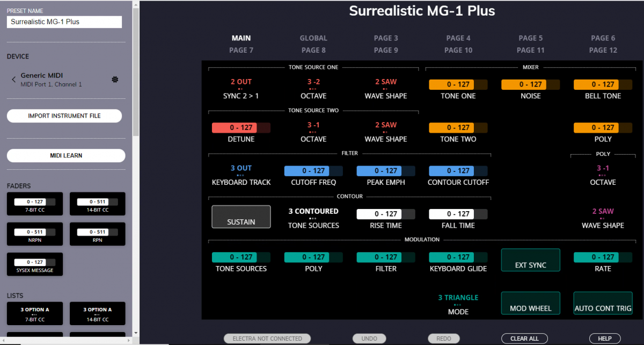Start MIDI LEARN
644x345 pixels.
tap(65, 155)
